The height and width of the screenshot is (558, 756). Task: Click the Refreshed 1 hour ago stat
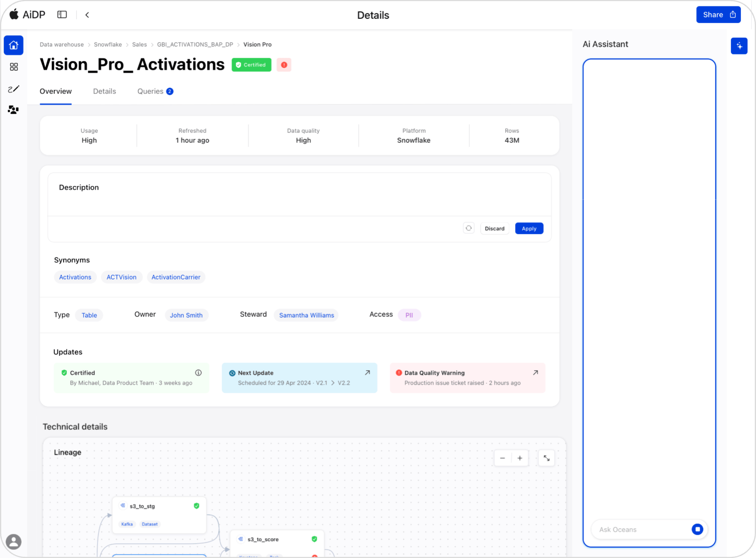point(192,136)
